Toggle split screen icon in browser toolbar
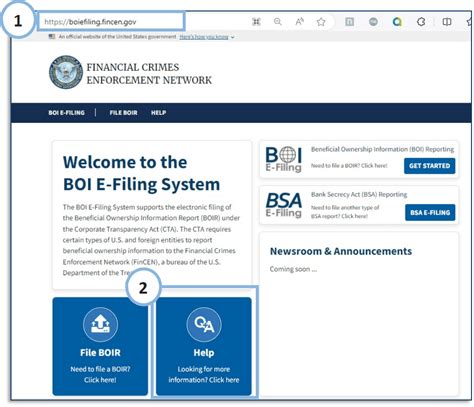Viewport: 474px width, 407px height. [447, 22]
